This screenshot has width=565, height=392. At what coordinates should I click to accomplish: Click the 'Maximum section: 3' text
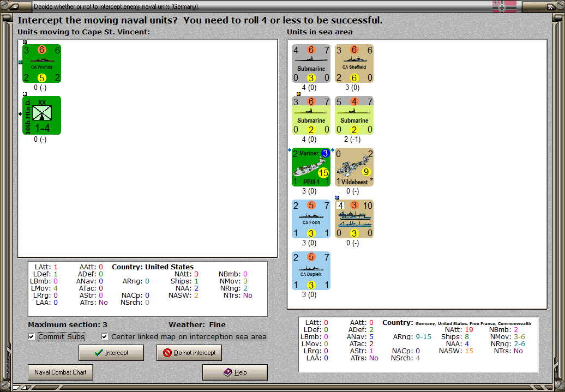[68, 324]
